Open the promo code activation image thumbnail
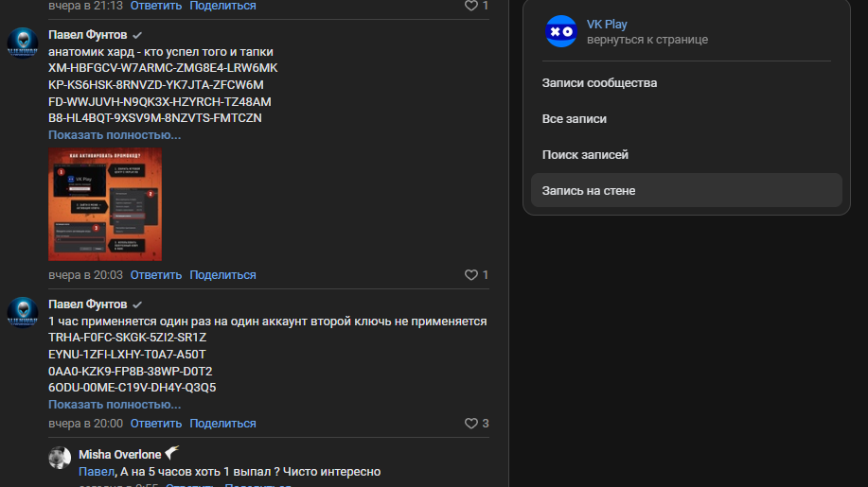Image resolution: width=868 pixels, height=487 pixels. (x=105, y=204)
